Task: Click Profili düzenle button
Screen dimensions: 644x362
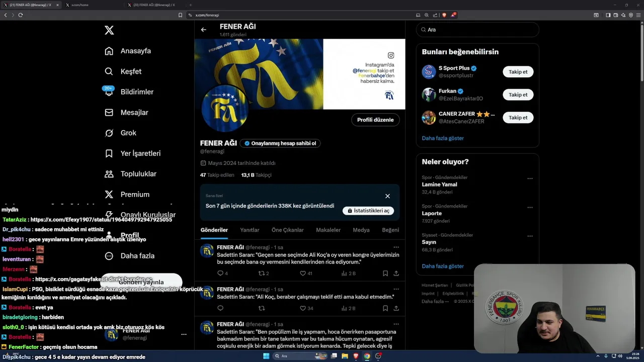Action: [375, 120]
